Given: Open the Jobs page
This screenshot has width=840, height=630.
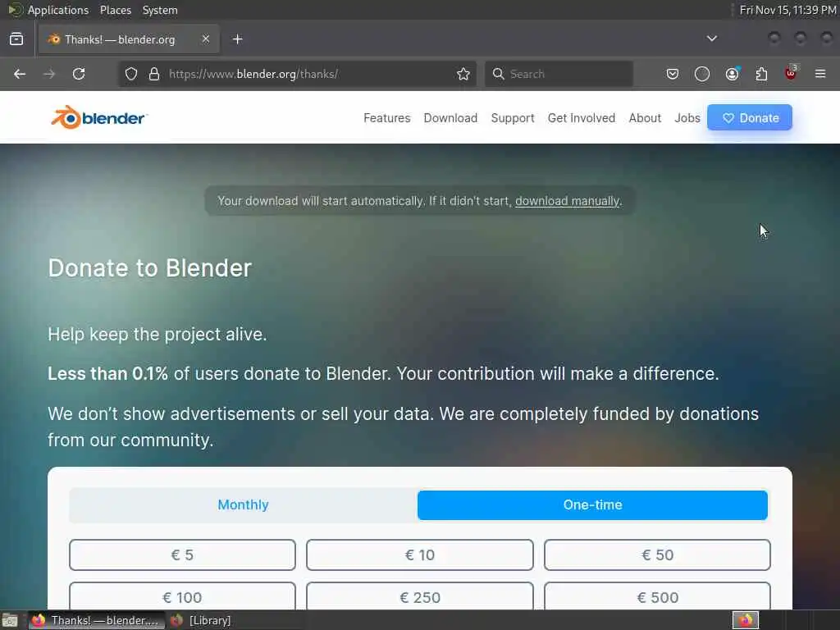Looking at the screenshot, I should point(687,118).
